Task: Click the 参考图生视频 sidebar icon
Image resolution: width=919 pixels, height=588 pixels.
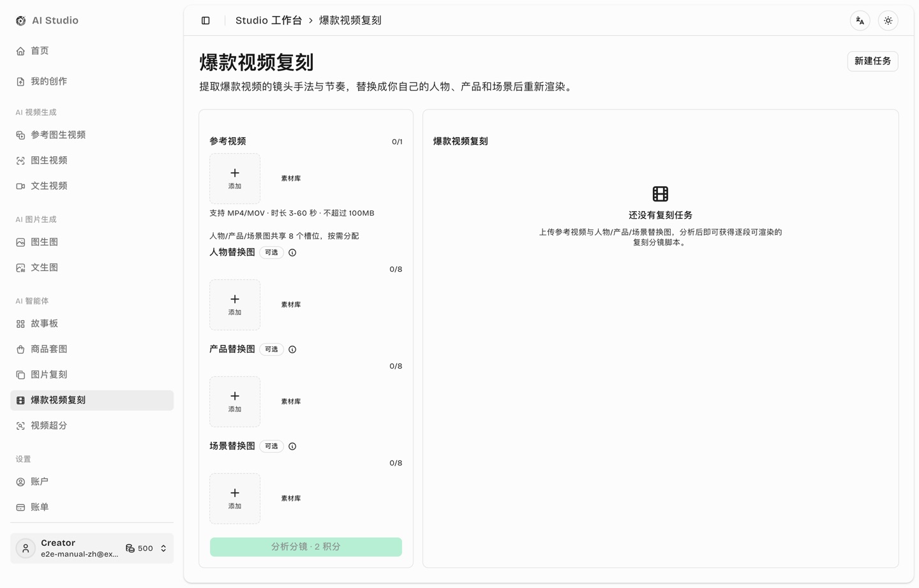Action: pos(20,135)
